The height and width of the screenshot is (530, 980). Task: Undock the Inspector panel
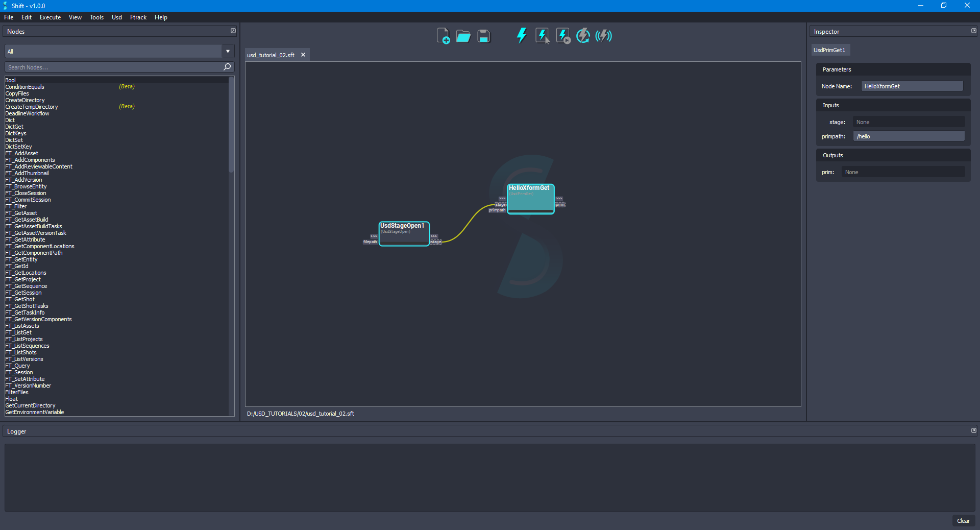pyautogui.click(x=973, y=31)
